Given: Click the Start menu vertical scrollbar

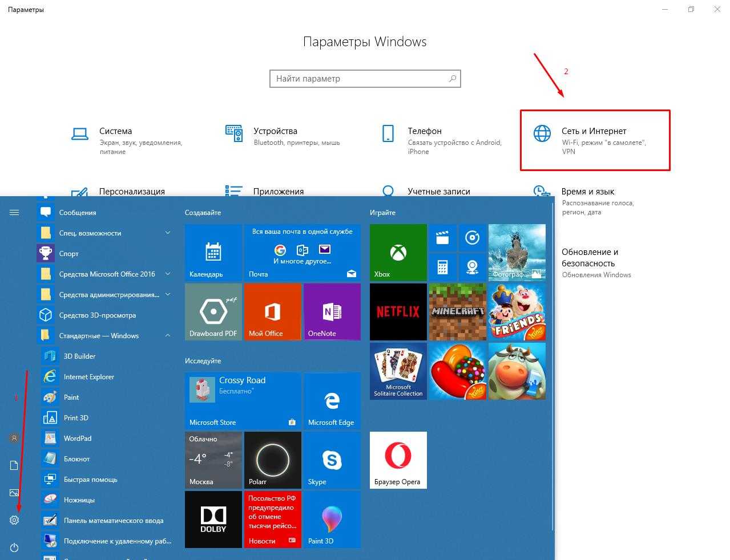Looking at the screenshot, I should point(551,365).
